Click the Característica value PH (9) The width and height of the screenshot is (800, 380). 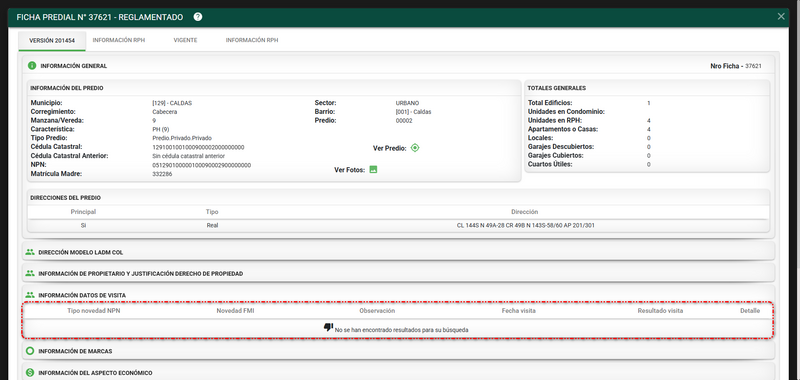(x=160, y=130)
